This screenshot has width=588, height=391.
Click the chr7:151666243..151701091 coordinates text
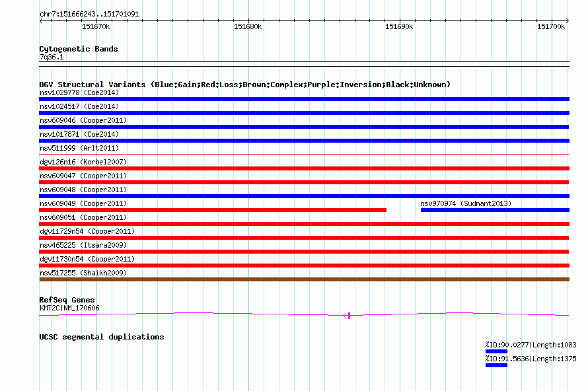click(x=89, y=14)
